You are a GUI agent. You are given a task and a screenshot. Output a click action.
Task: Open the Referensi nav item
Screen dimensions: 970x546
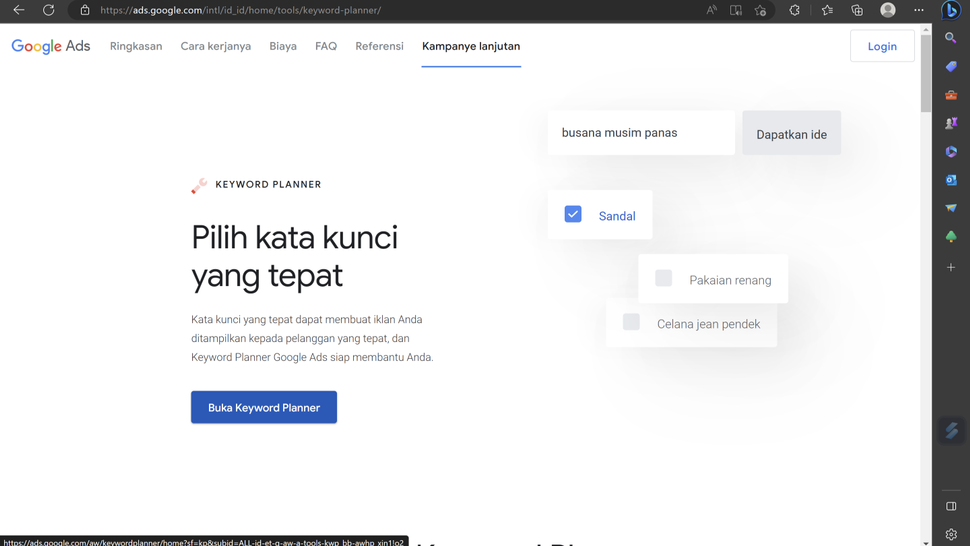pos(379,46)
